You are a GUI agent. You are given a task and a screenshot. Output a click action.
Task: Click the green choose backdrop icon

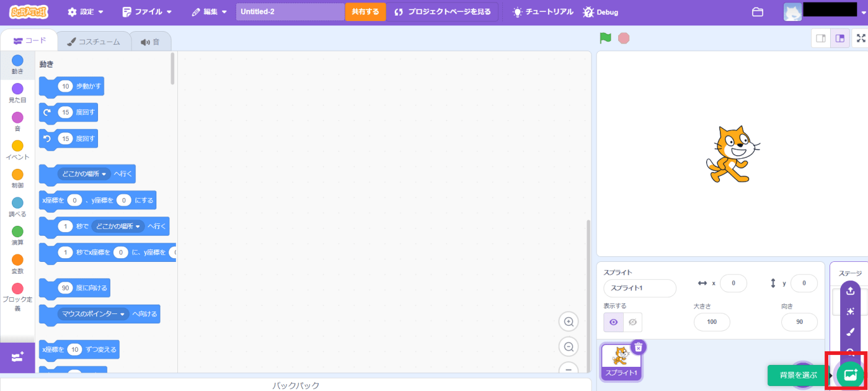(851, 375)
